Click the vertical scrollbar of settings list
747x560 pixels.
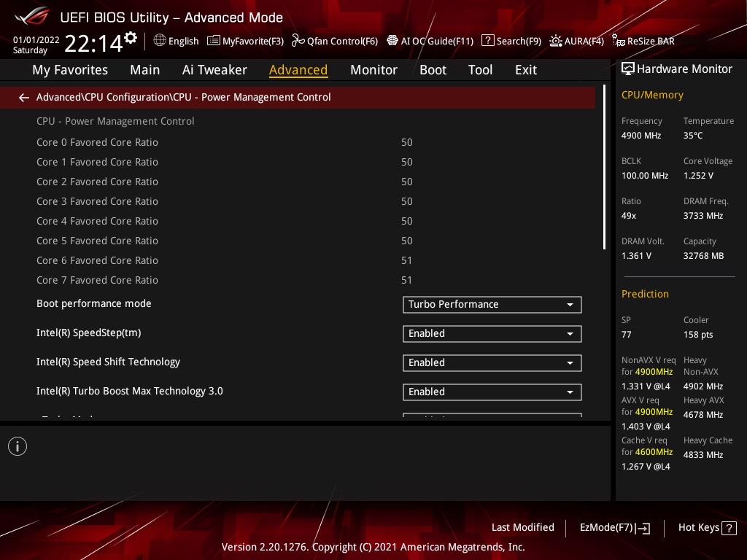604,167
